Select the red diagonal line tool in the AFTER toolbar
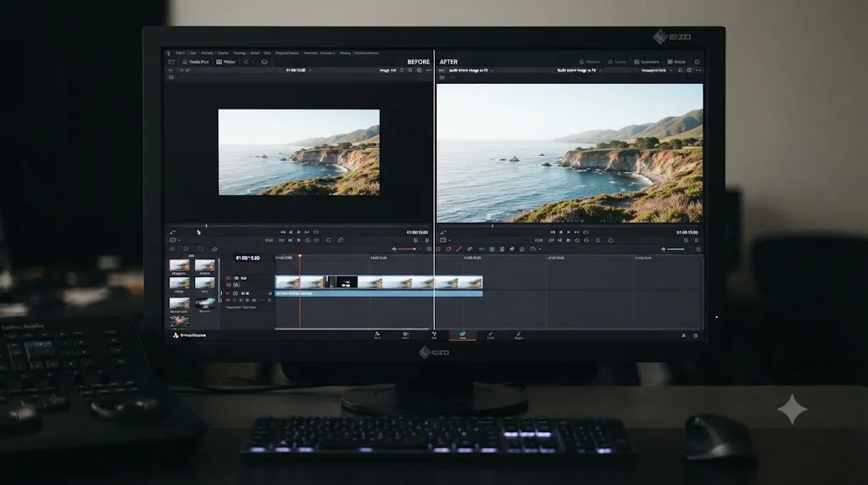Screen dimensions: 868x485 tap(459, 249)
